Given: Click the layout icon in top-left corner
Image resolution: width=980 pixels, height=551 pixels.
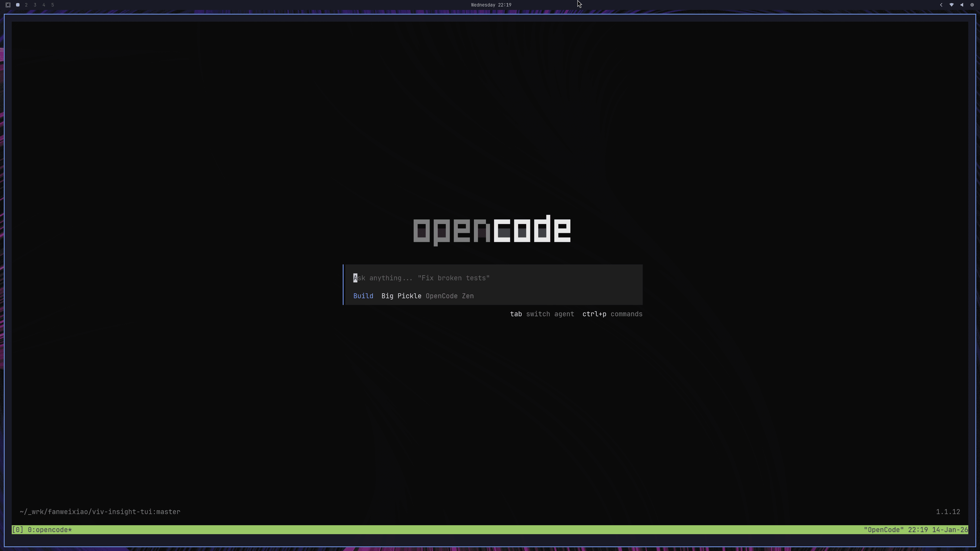Looking at the screenshot, I should point(8,5).
